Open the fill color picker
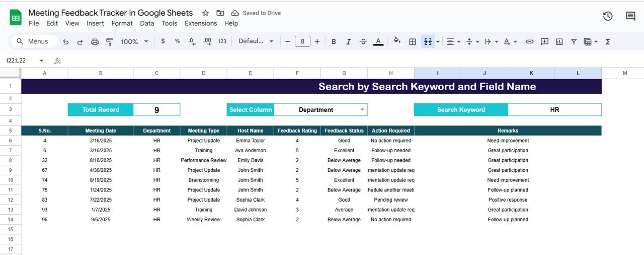The width and height of the screenshot is (644, 255). (397, 42)
